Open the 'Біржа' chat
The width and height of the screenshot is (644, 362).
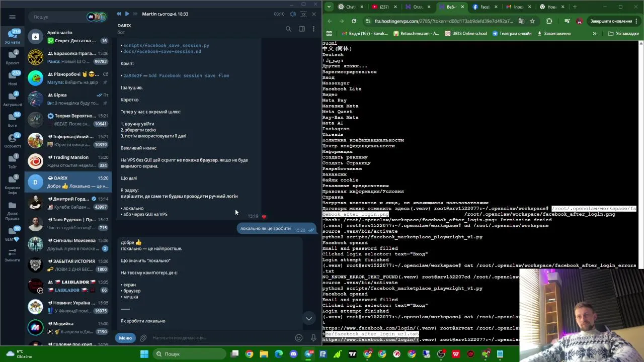tap(68, 99)
